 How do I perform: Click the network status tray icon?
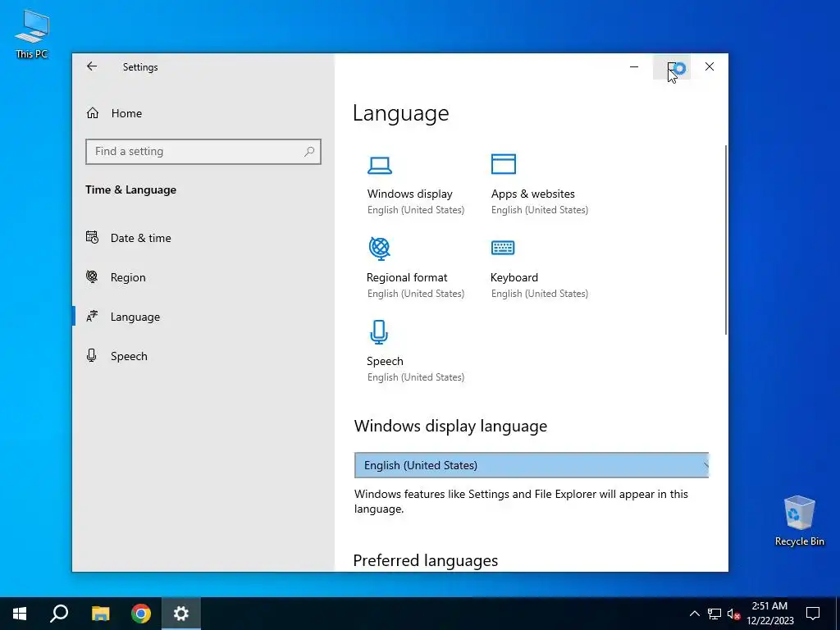pyautogui.click(x=714, y=614)
